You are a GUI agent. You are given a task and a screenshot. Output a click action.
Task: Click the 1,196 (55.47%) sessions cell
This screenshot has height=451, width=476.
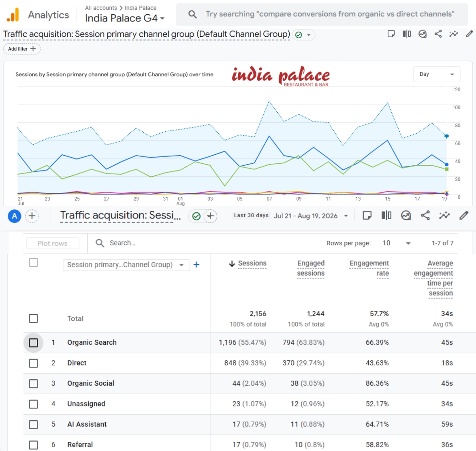(243, 342)
